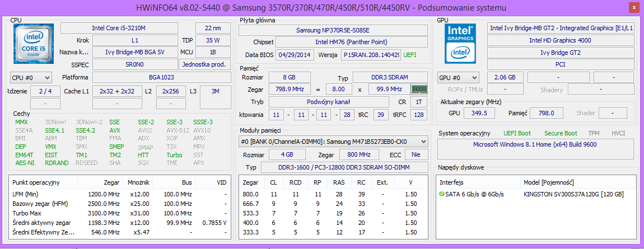This screenshot has width=644, height=249.
Task: Click the BIOS version P15RAN.208 field
Action: [371, 55]
